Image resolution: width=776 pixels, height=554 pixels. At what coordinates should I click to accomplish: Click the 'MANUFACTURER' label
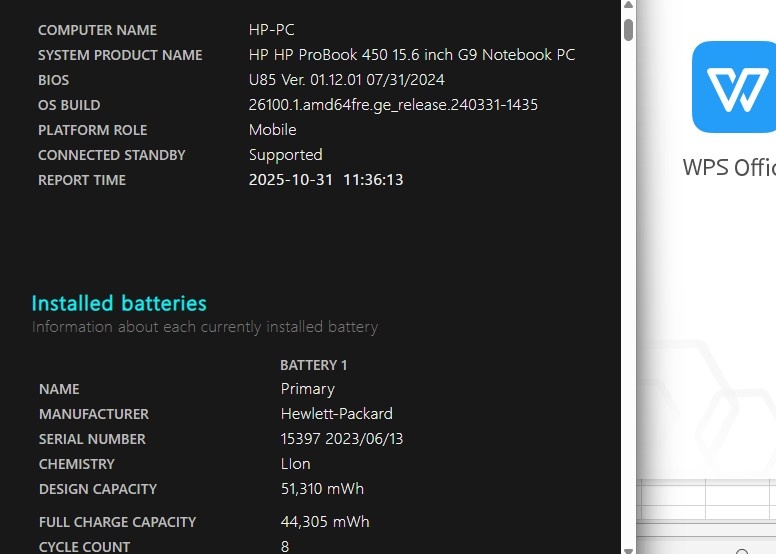[x=94, y=414]
